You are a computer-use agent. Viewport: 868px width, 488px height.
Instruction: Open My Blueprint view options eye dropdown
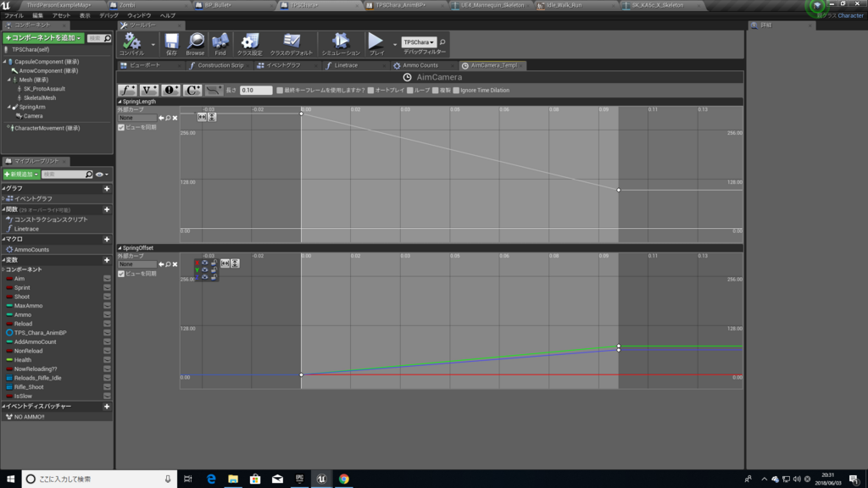coord(102,175)
